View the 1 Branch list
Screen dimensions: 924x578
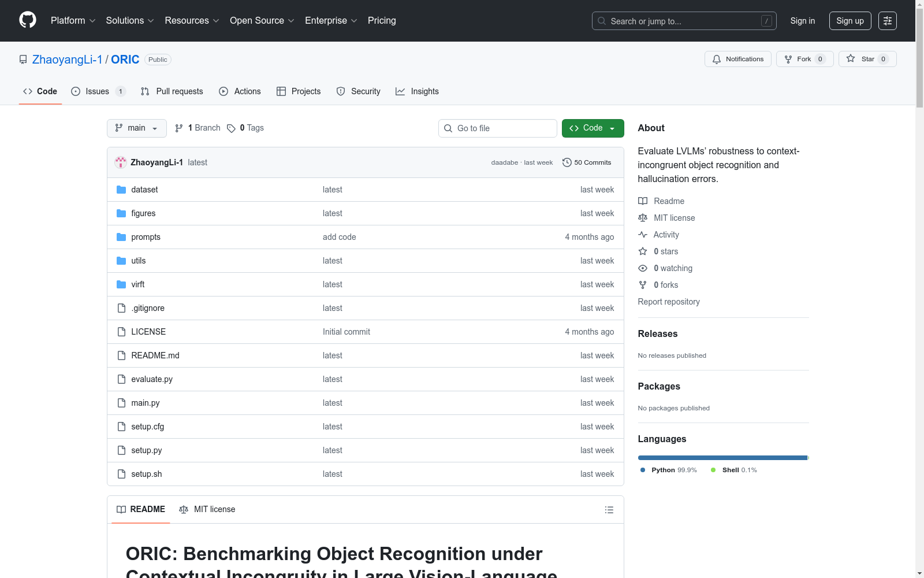click(198, 128)
